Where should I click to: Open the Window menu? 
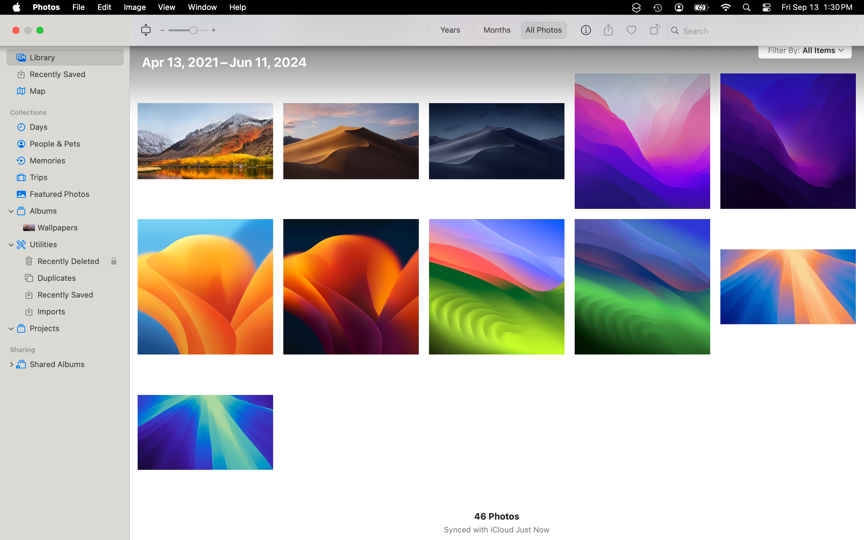coord(202,7)
